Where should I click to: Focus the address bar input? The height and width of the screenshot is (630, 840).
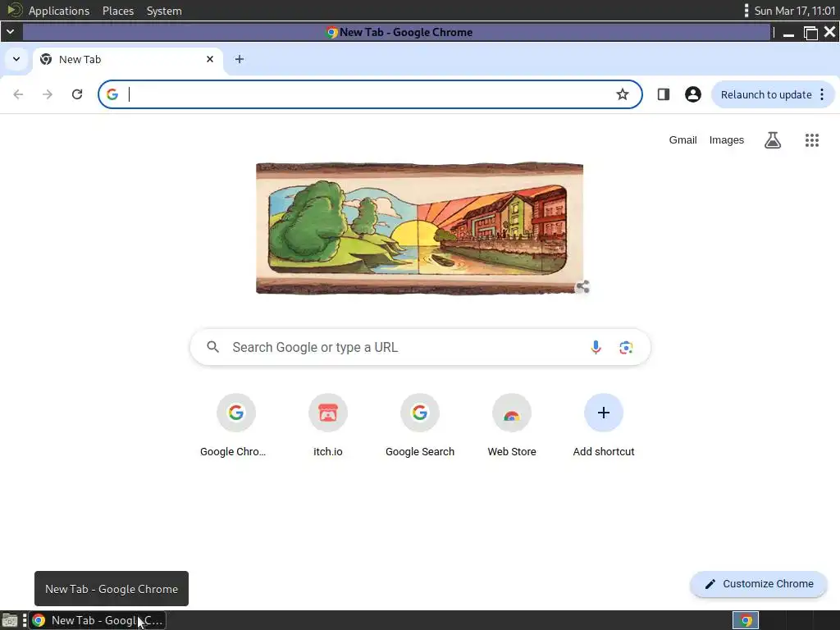pyautogui.click(x=370, y=94)
